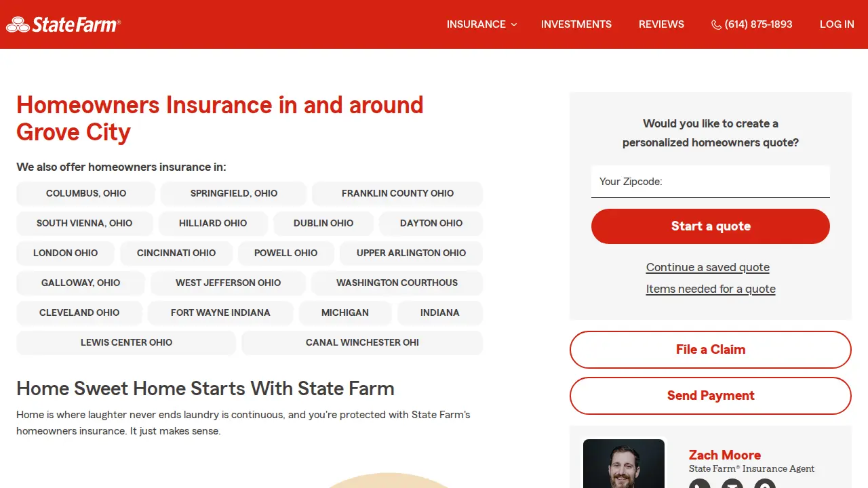The height and width of the screenshot is (488, 868).
Task: Click the 'State Farm® Insurance Agent' text
Action: (751, 468)
